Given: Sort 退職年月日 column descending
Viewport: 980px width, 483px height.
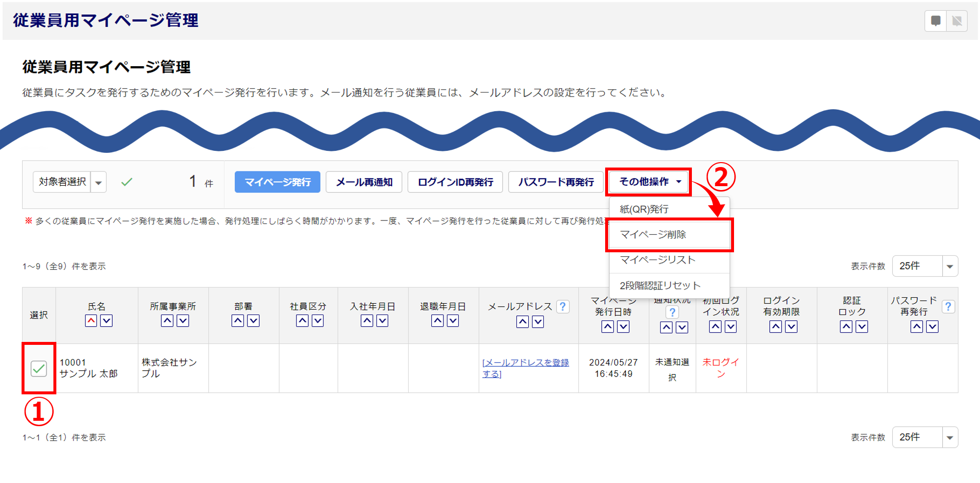Looking at the screenshot, I should click(x=453, y=321).
